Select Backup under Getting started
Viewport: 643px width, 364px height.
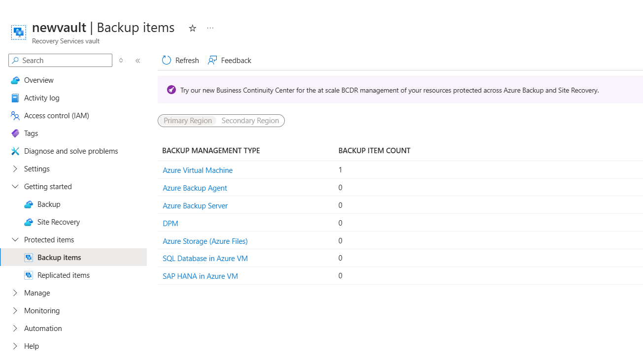click(x=49, y=204)
